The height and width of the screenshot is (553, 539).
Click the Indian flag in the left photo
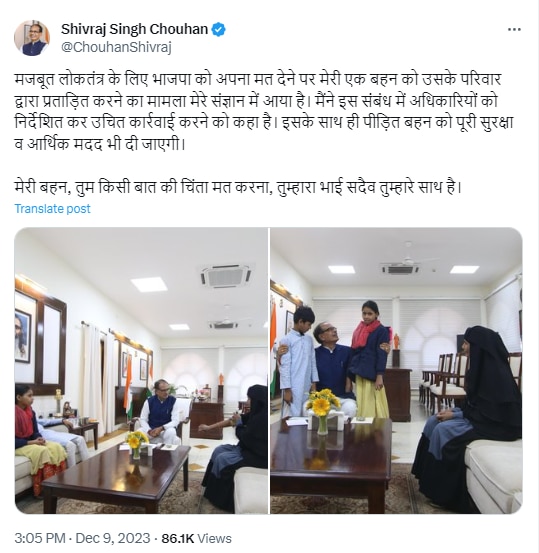(x=128, y=384)
